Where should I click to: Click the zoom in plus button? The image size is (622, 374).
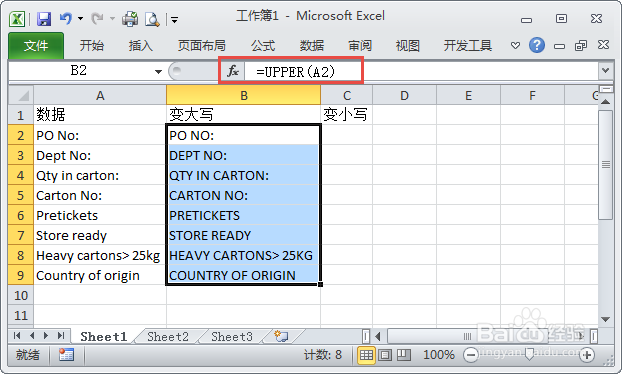(x=587, y=355)
